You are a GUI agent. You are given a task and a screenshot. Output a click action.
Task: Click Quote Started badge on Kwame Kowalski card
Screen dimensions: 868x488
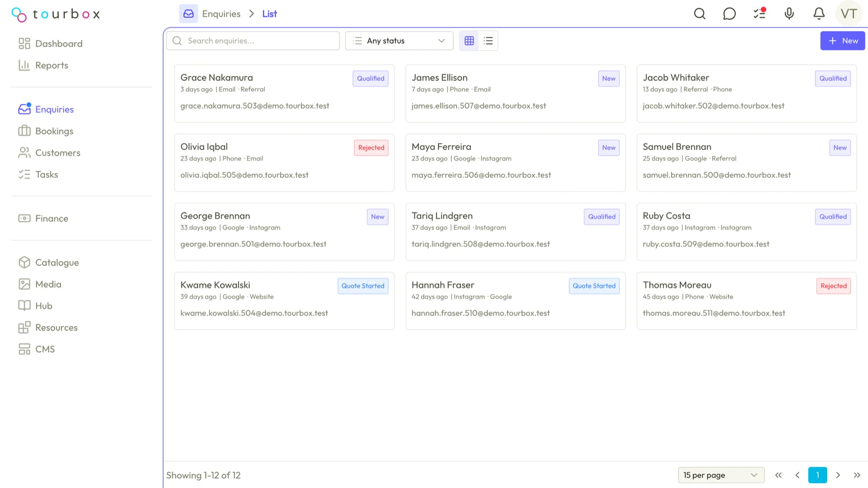[363, 286]
